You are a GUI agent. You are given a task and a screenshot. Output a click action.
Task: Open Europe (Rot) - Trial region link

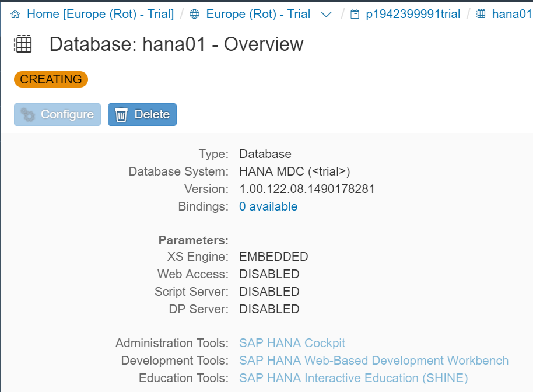tap(258, 14)
